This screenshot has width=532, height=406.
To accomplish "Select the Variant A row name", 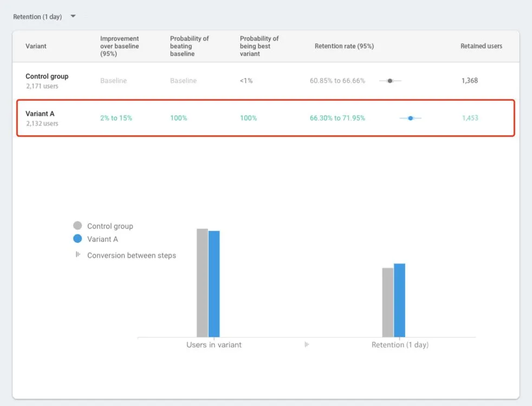I will (40, 114).
